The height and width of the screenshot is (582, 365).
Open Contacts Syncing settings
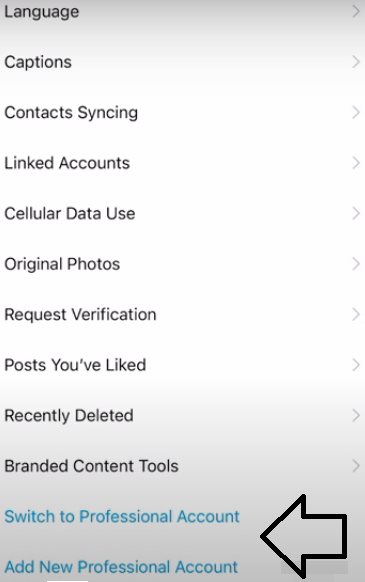182,112
